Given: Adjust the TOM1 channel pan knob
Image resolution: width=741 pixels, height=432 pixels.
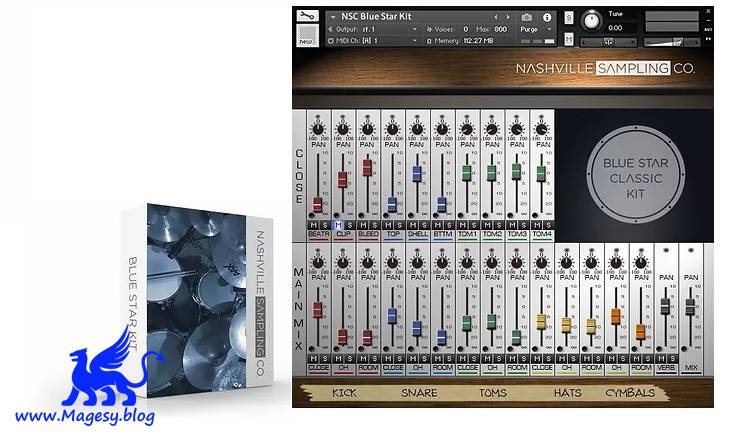Looking at the screenshot, I should pos(467,129).
